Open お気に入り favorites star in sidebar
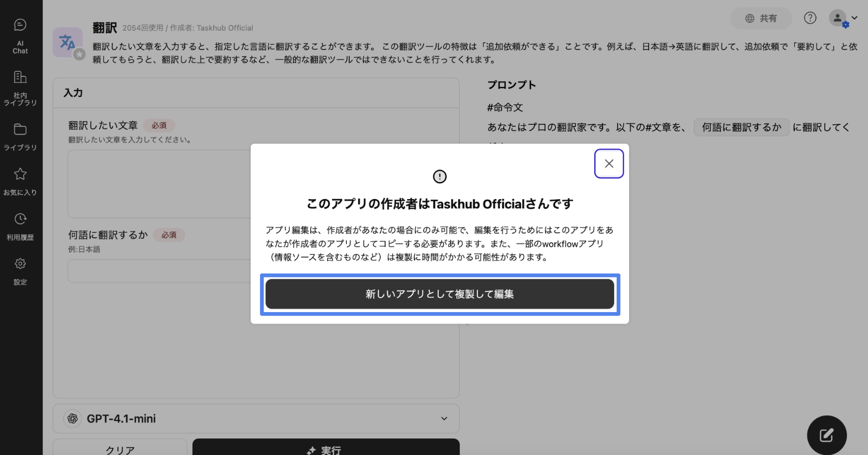Viewport: 868px width, 455px height. coord(20,182)
